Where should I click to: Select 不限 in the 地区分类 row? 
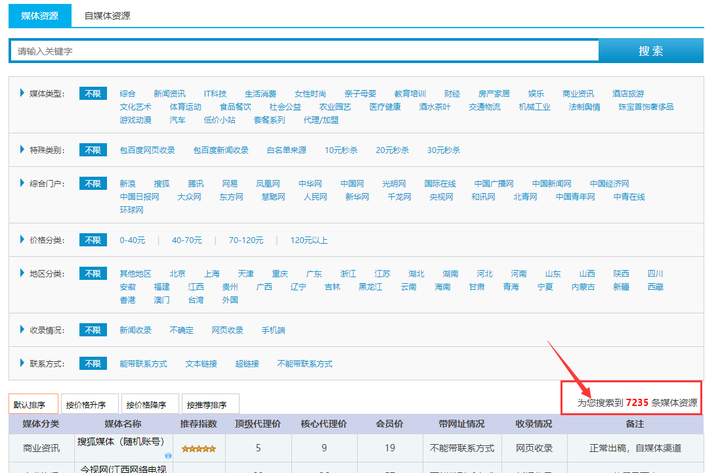[93, 274]
